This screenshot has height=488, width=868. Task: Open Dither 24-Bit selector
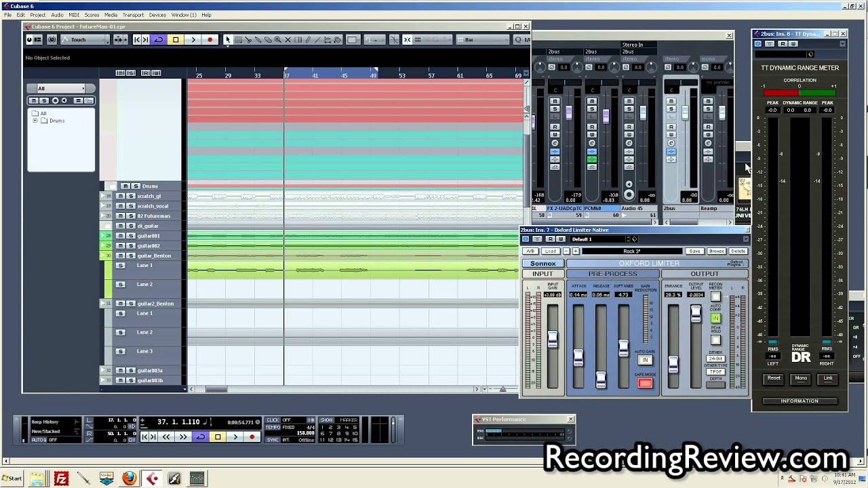[x=715, y=359]
